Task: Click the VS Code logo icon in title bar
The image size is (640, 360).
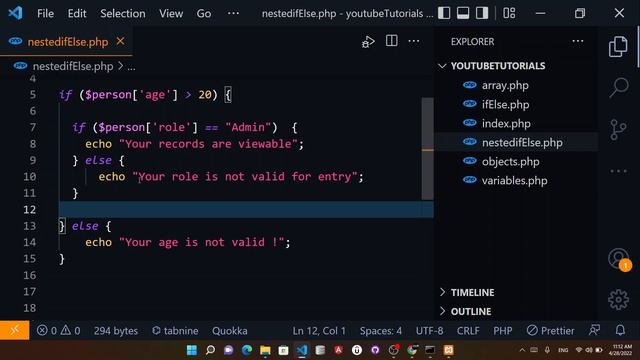Action: pos(15,13)
